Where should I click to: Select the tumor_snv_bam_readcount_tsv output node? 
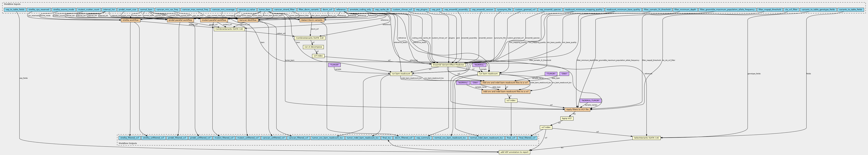[x=328, y=138]
